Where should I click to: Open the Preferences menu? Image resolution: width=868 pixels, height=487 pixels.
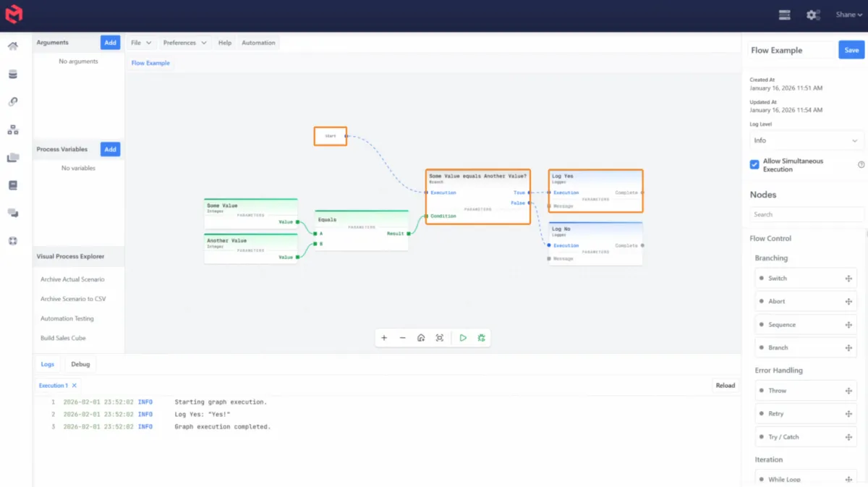coord(184,43)
